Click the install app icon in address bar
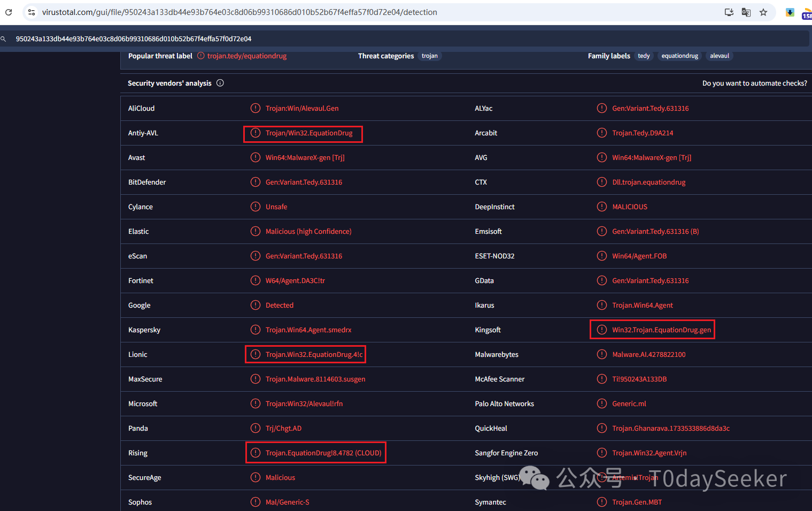This screenshot has width=812, height=511. (x=729, y=12)
